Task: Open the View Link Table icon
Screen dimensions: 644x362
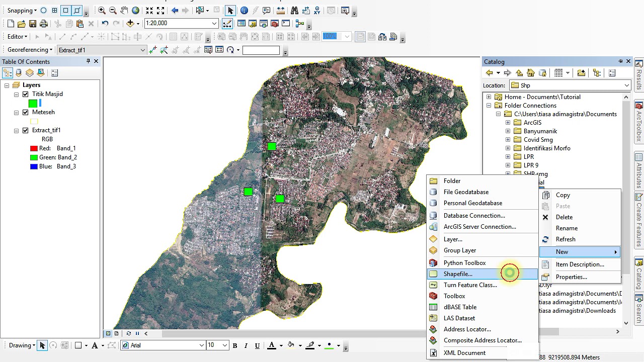Action: [x=219, y=50]
